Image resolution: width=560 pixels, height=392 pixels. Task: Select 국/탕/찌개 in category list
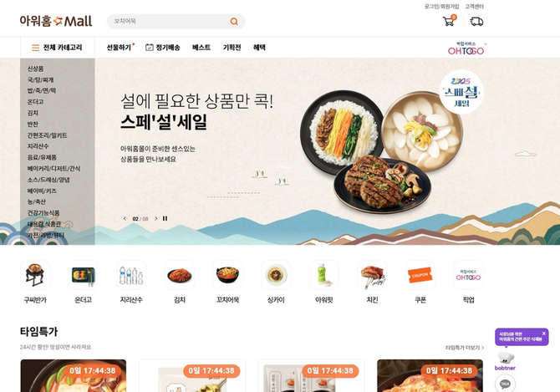click(x=40, y=79)
